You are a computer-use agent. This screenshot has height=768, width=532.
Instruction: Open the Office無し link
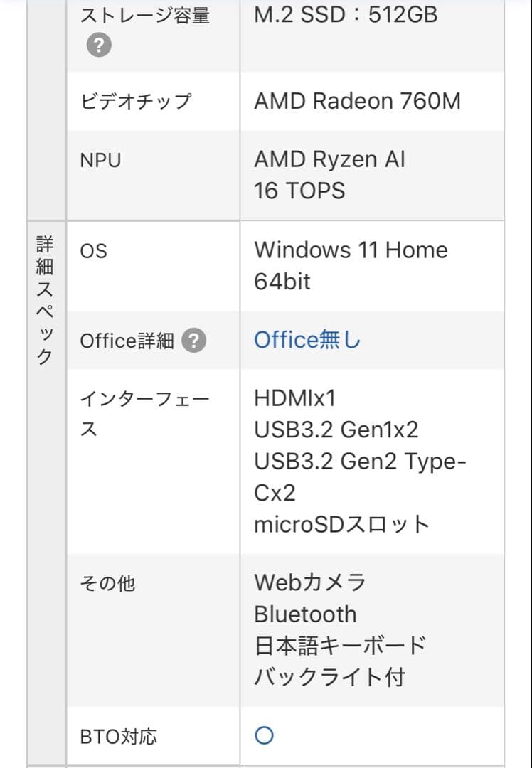click(306, 340)
